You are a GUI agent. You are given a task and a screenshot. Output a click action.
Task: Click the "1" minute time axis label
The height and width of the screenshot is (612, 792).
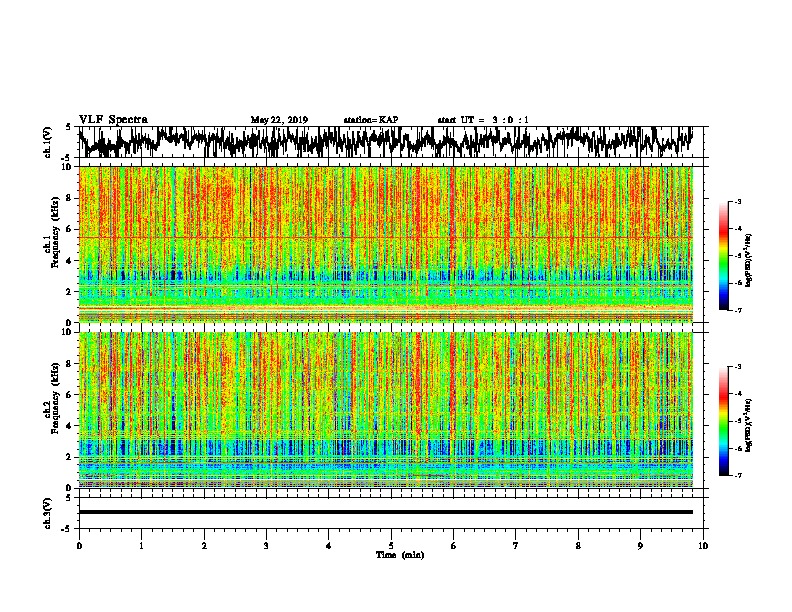(141, 546)
